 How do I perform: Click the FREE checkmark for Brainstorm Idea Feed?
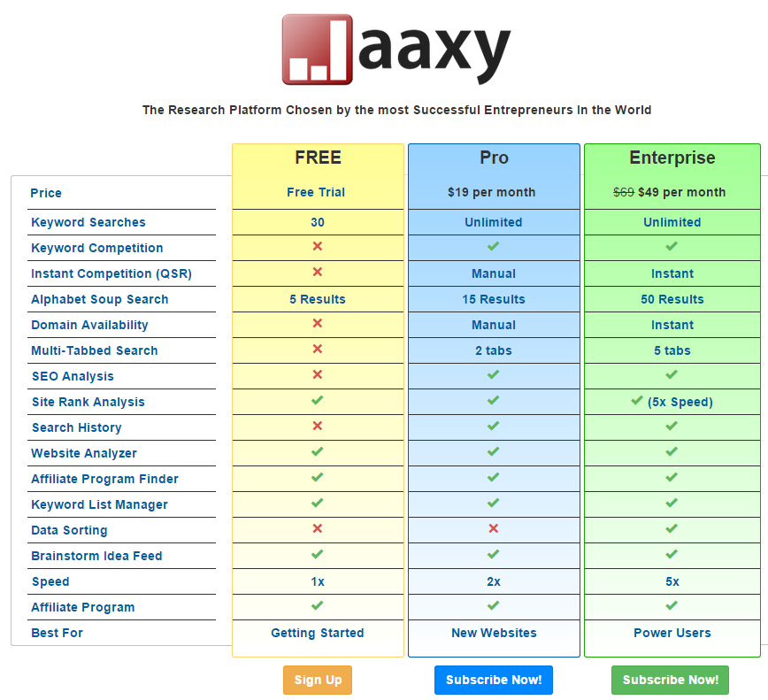click(318, 555)
